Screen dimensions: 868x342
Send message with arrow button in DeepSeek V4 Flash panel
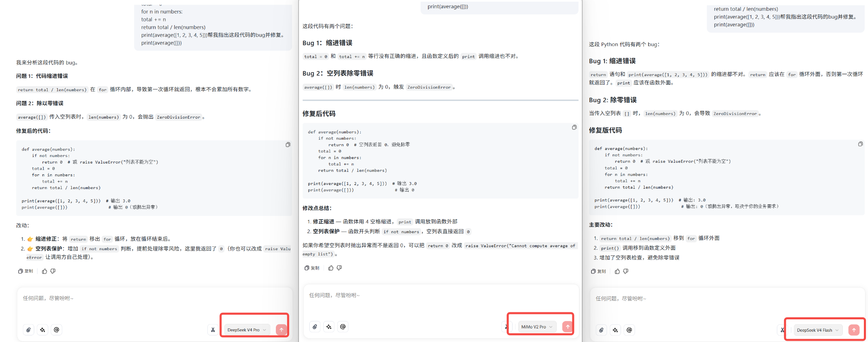(854, 330)
